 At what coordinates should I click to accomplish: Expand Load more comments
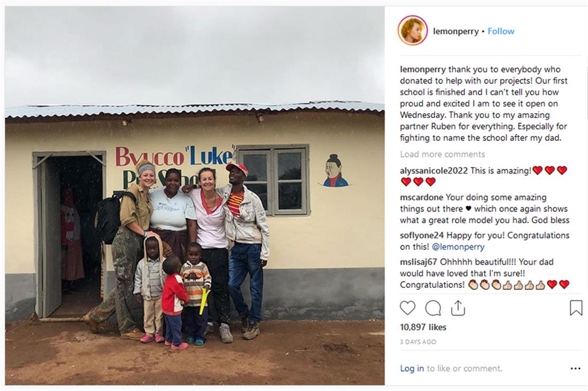442,154
